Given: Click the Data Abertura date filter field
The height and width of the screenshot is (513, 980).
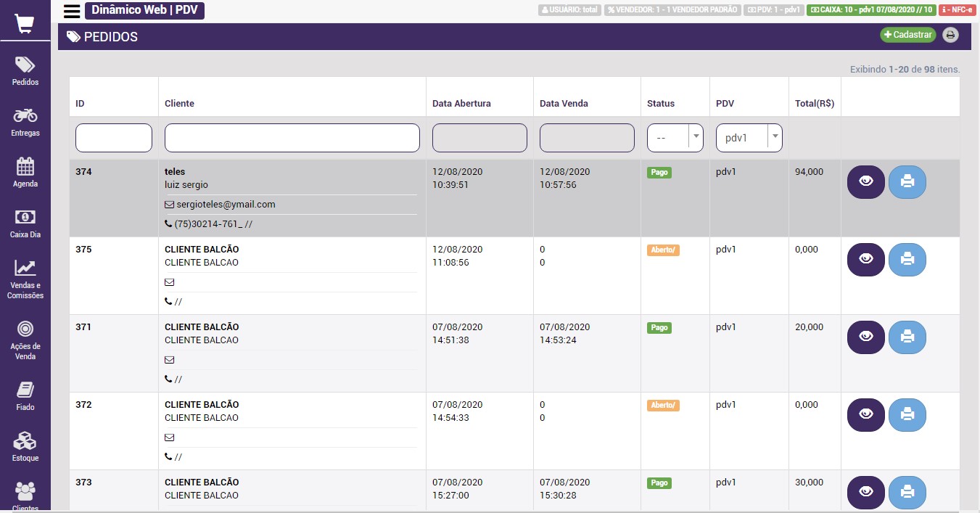Looking at the screenshot, I should [x=479, y=138].
